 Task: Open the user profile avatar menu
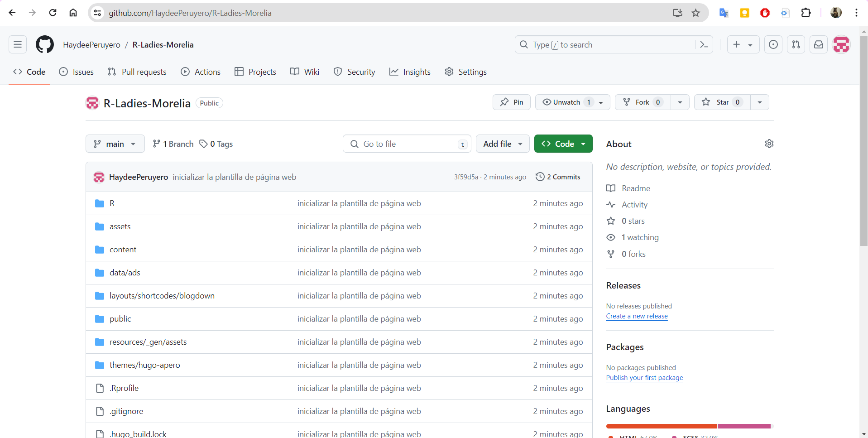coord(841,44)
